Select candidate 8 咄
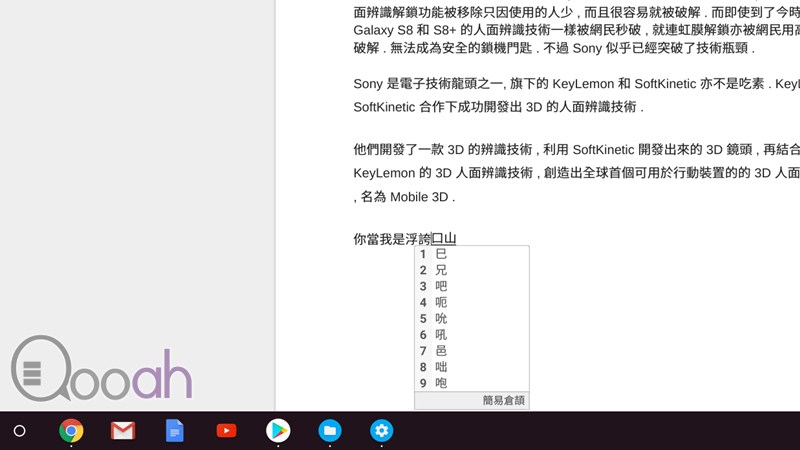The height and width of the screenshot is (450, 800). 472,367
